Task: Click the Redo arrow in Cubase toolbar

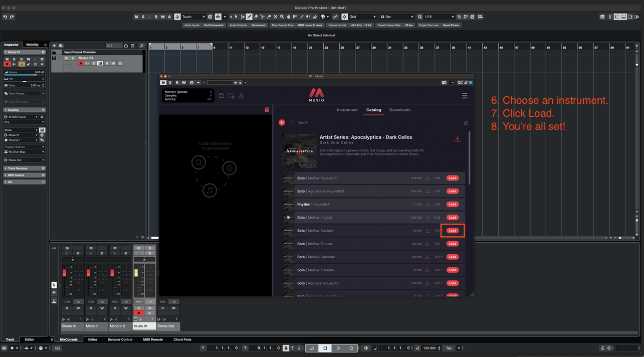Action: click(12, 17)
